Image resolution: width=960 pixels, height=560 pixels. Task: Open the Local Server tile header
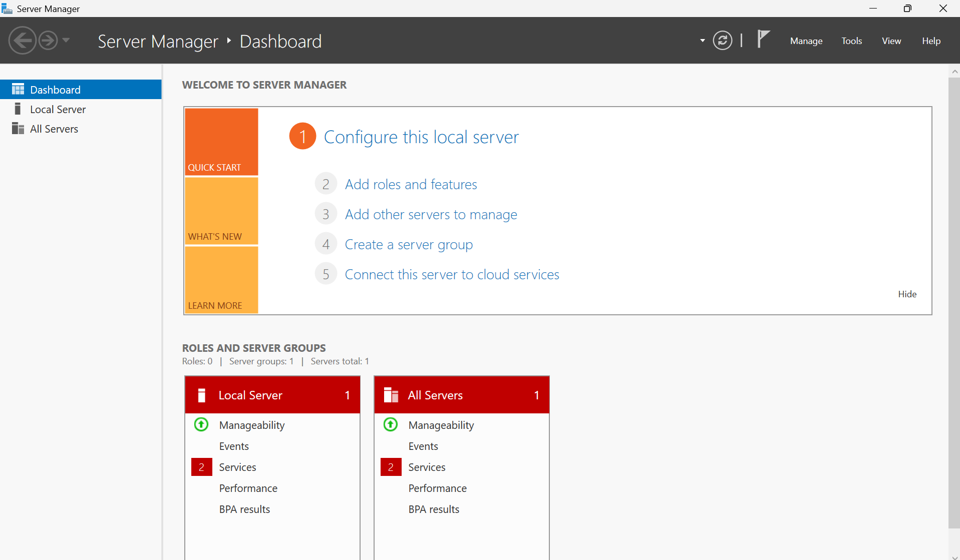tap(272, 395)
